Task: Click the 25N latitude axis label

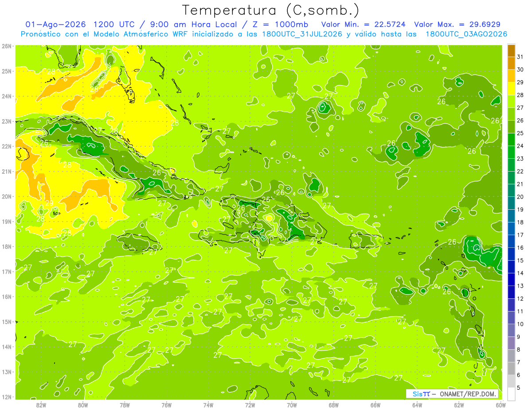Action: click(7, 71)
